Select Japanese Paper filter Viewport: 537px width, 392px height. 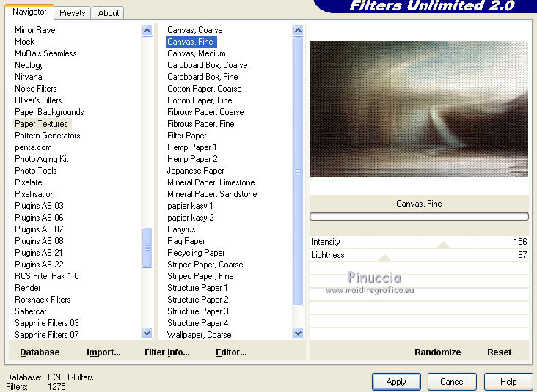(195, 171)
